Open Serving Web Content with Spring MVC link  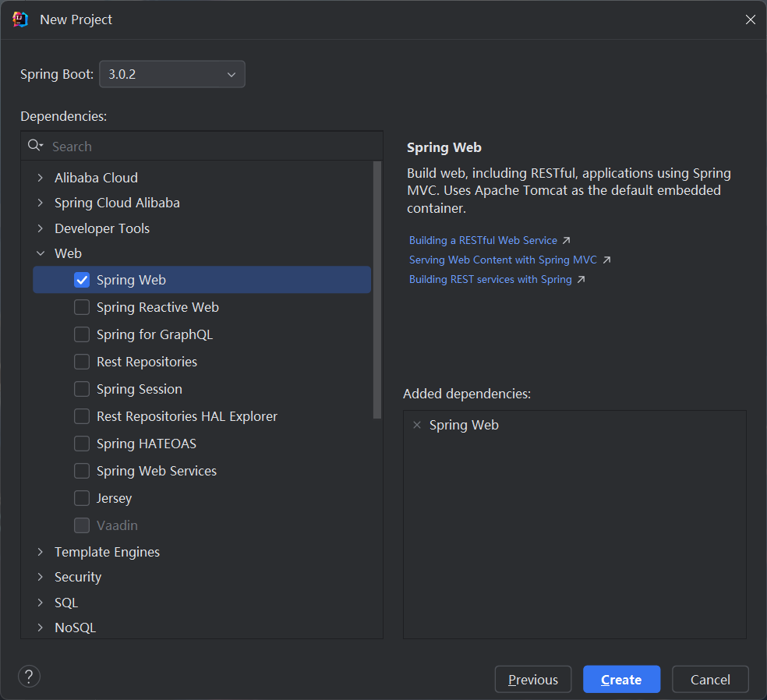503,260
